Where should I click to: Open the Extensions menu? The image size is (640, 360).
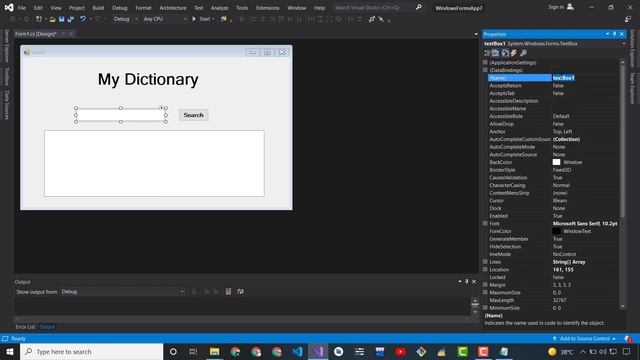[x=267, y=8]
